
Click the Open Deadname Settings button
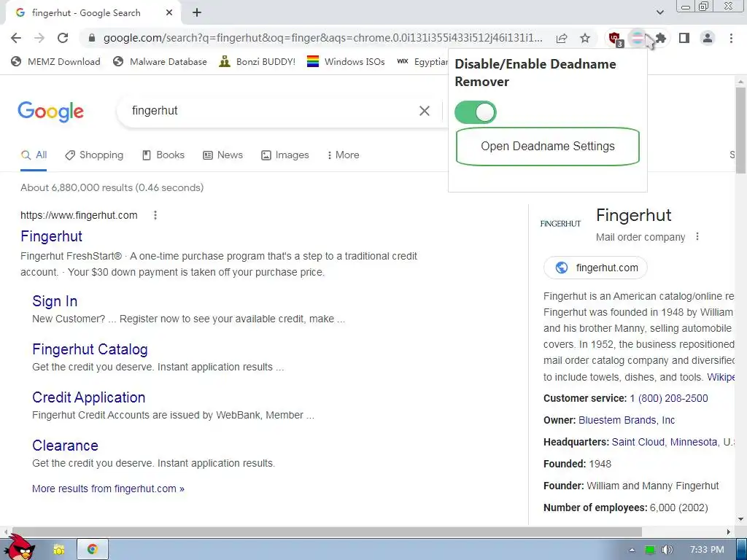pos(547,146)
